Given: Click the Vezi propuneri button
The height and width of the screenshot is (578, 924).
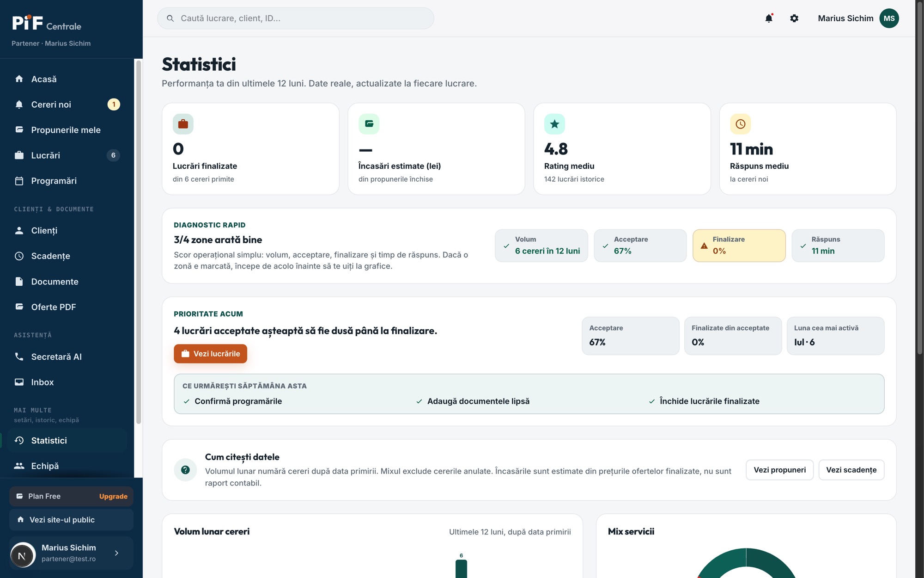Looking at the screenshot, I should (779, 470).
